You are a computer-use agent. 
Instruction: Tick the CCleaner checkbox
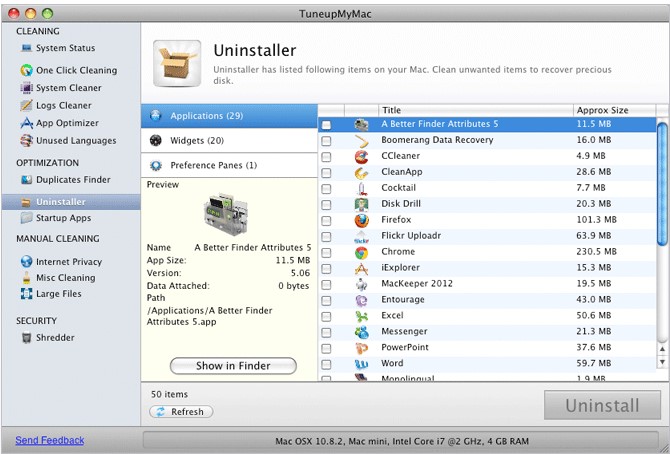pyautogui.click(x=326, y=157)
